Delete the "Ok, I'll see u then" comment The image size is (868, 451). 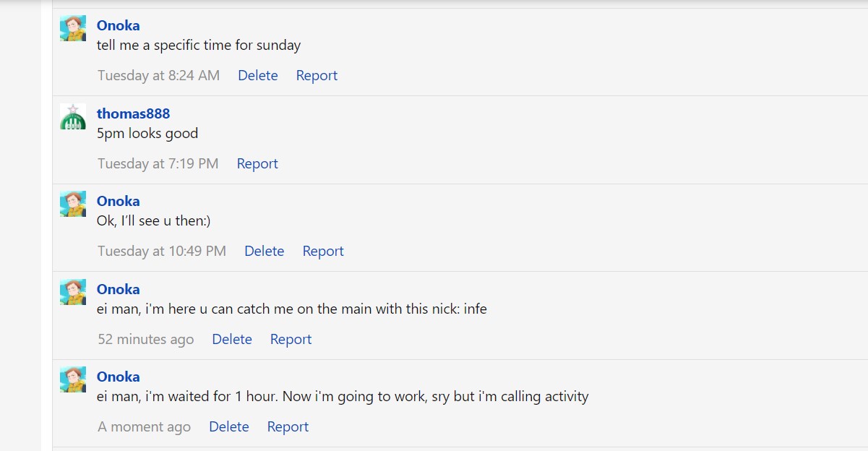[x=265, y=251]
